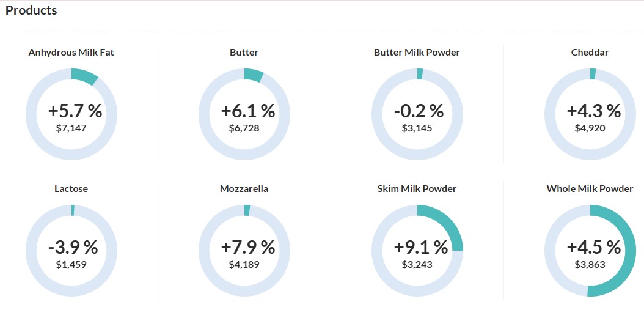Select the Mozzarella product heading
This screenshot has width=644, height=310.
[244, 189]
